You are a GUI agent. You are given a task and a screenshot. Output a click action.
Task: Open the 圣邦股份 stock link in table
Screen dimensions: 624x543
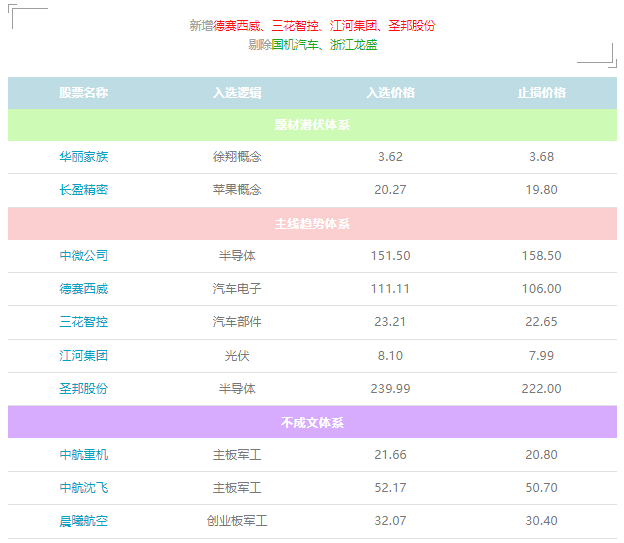click(x=84, y=389)
